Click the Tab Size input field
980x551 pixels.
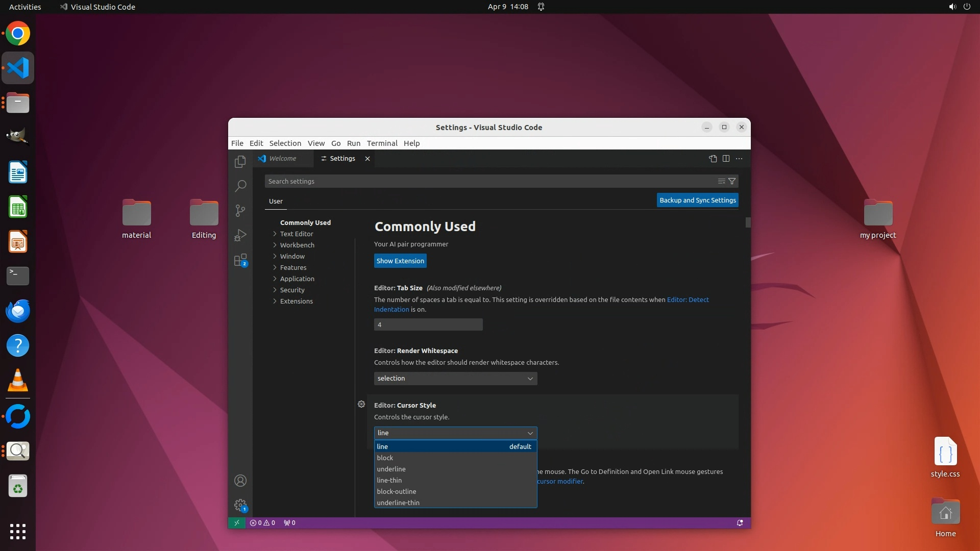pyautogui.click(x=428, y=324)
